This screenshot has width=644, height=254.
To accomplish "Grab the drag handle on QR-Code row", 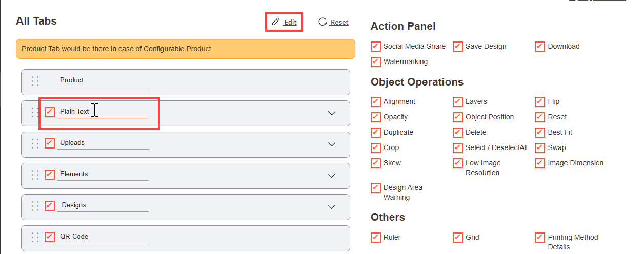I will coord(35,237).
